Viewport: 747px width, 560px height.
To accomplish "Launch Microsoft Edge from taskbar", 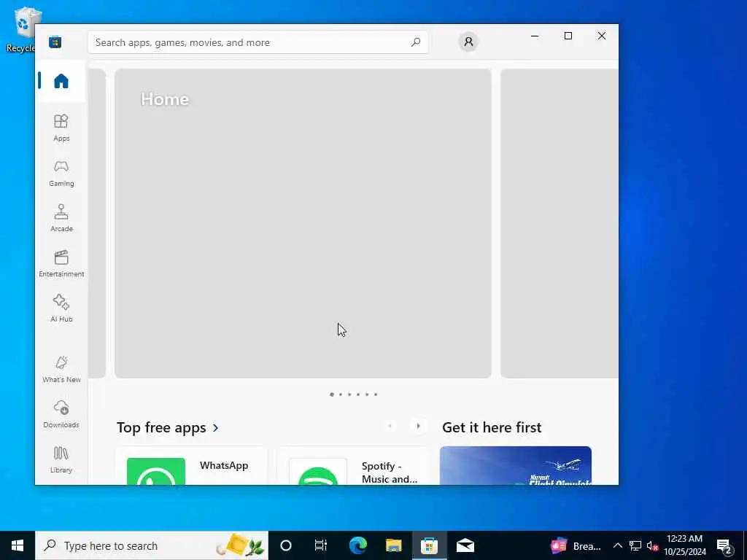I will pyautogui.click(x=357, y=545).
